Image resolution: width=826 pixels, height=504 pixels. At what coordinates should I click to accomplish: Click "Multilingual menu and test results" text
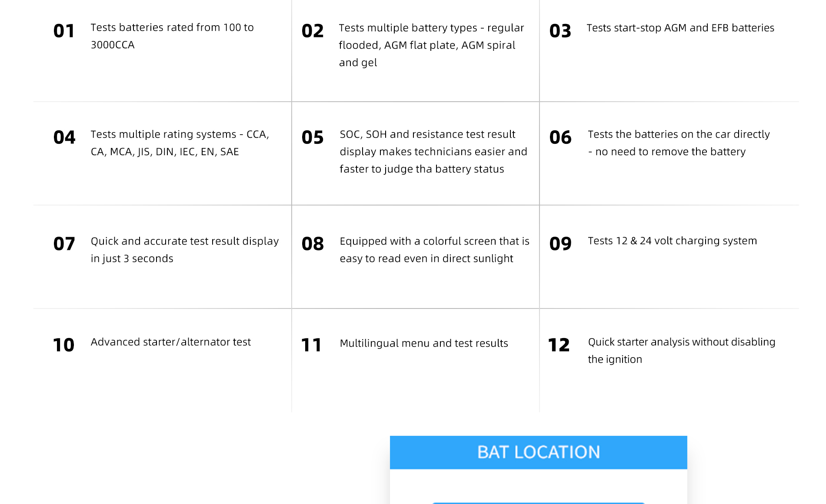pos(423,343)
